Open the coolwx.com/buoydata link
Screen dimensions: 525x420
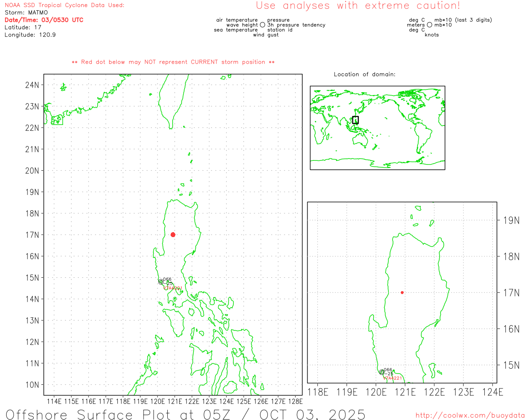pyautogui.click(x=470, y=415)
